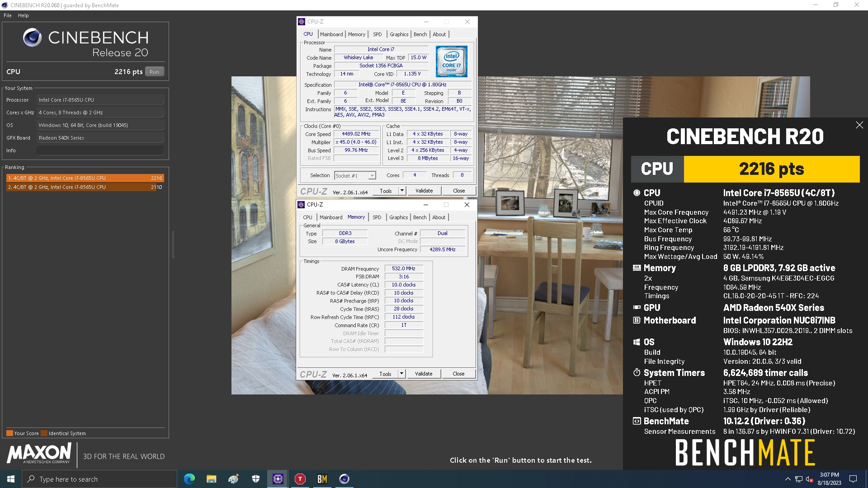Open the notification center icon
The width and height of the screenshot is (868, 488).
(x=853, y=479)
